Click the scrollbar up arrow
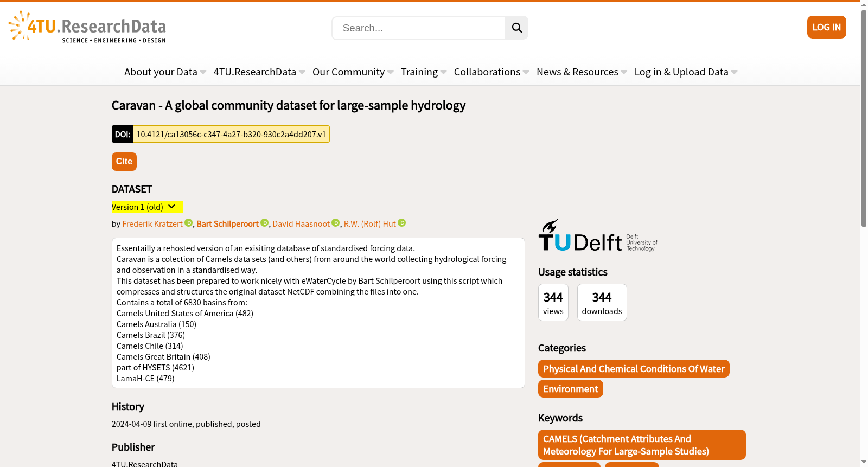This screenshot has width=868, height=467. (x=864, y=4)
